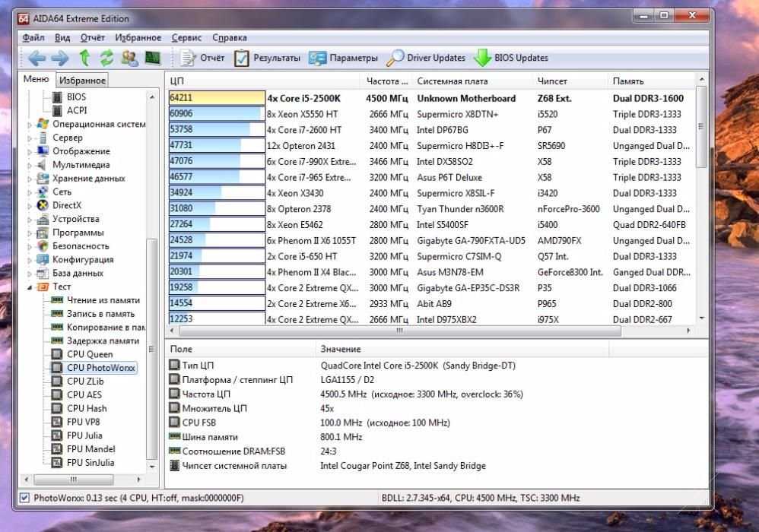759x532 pixels.
Task: Switch to the Избранное sidebar tab
Action: 82,81
